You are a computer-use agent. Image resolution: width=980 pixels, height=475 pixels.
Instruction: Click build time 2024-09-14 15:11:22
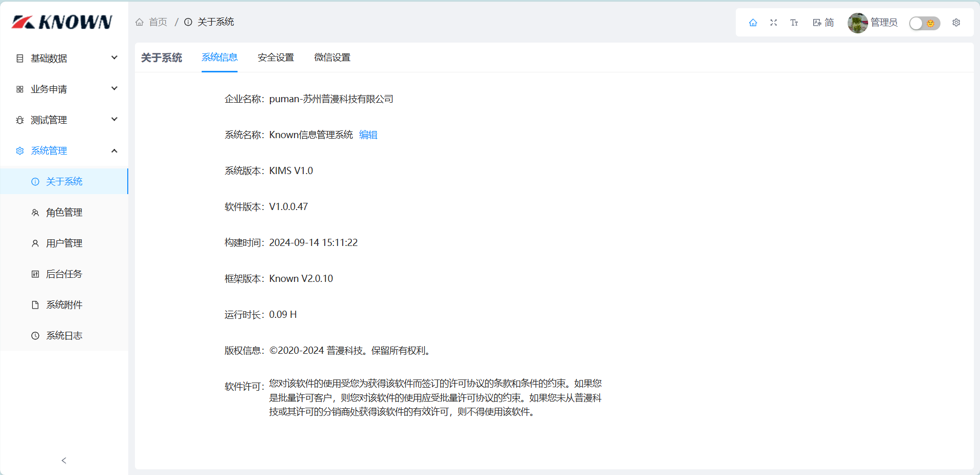click(313, 242)
